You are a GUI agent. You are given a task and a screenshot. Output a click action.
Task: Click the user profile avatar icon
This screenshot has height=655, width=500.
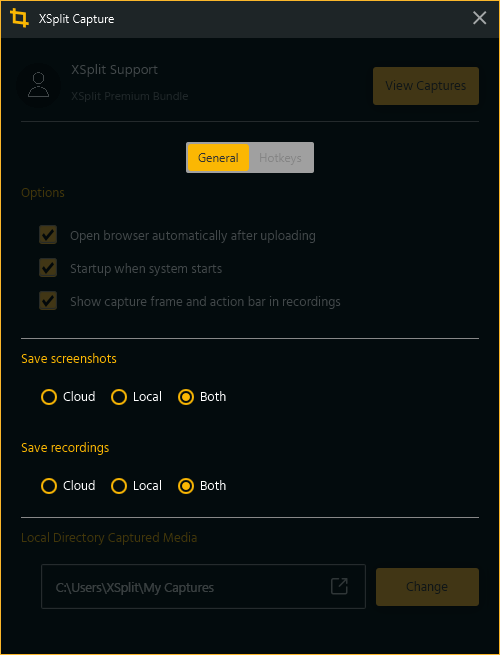[x=38, y=85]
